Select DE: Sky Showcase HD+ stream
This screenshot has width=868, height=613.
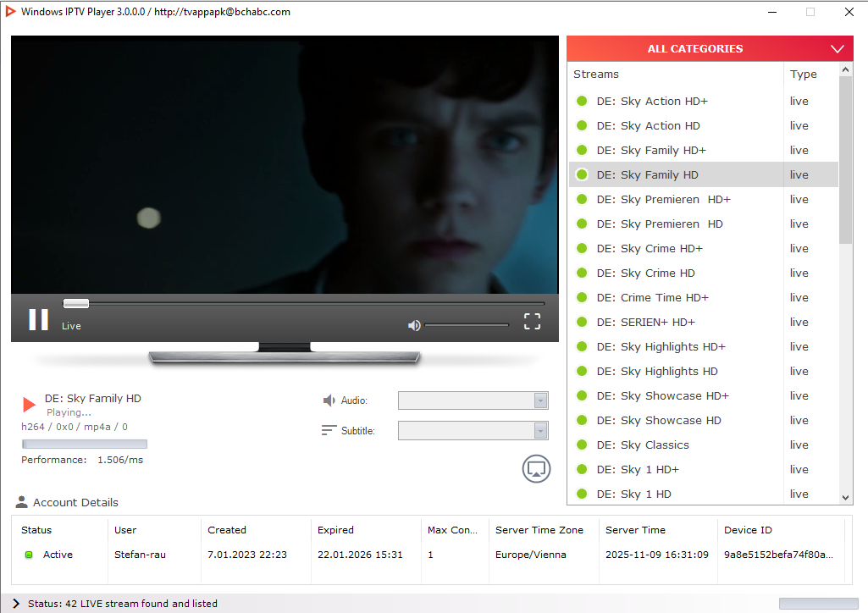coord(662,396)
